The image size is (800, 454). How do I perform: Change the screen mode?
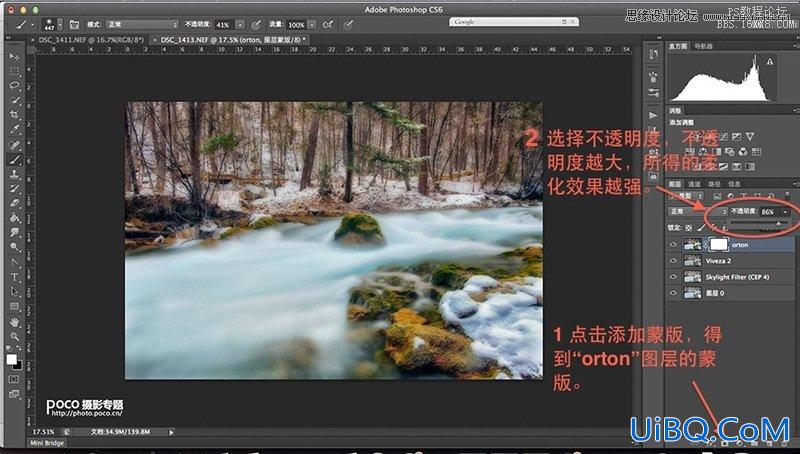(14, 394)
